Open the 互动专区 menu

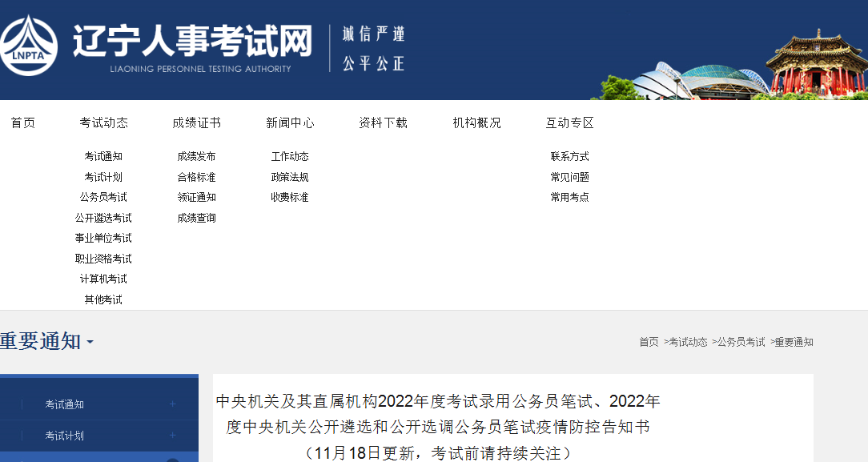pyautogui.click(x=569, y=123)
